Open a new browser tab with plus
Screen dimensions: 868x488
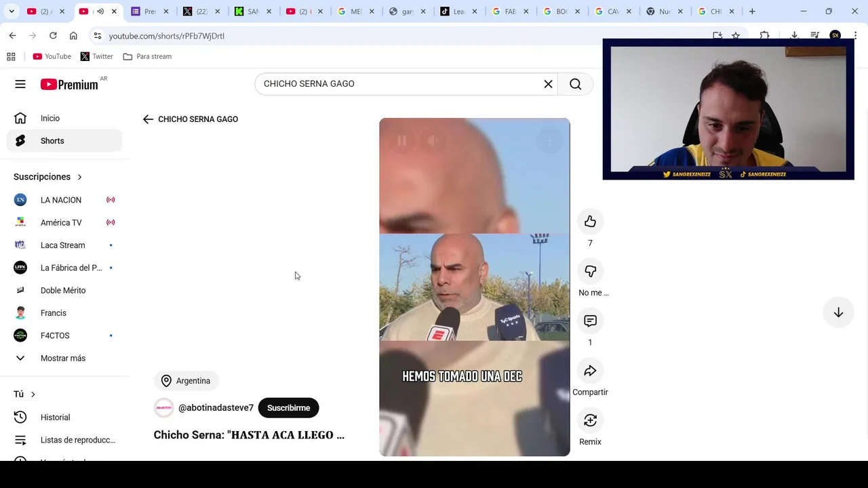[x=752, y=12]
